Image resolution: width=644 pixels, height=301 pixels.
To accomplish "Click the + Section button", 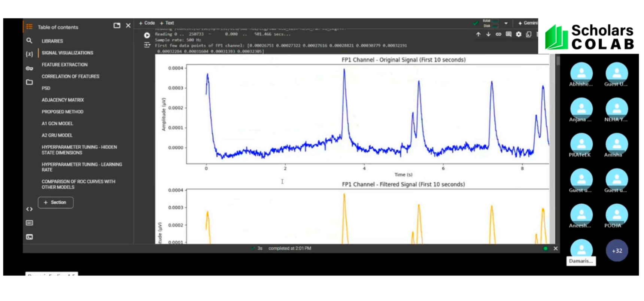I will [55, 203].
